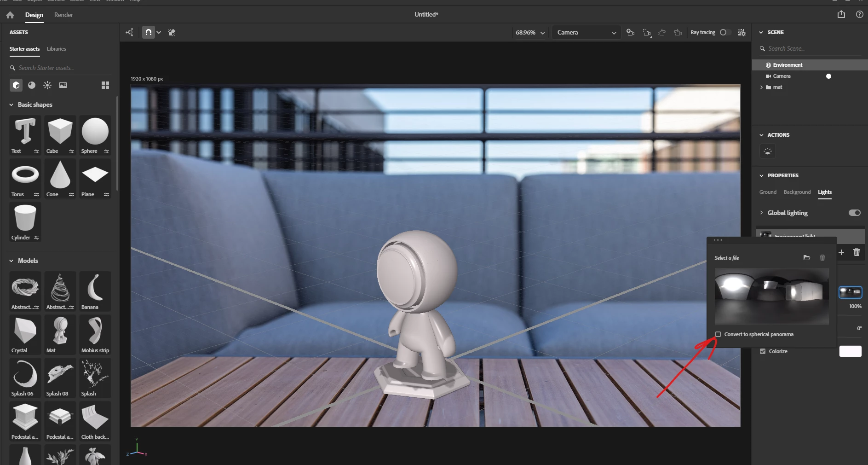Click in the Search Starter assets field
Image resolution: width=868 pixels, height=465 pixels.
coord(61,68)
